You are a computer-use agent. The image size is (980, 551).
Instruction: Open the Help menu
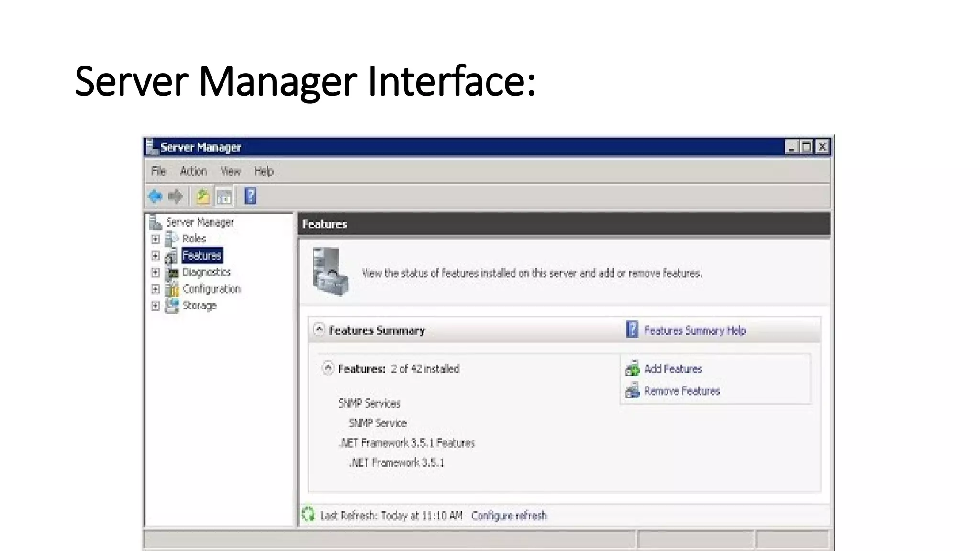point(264,171)
